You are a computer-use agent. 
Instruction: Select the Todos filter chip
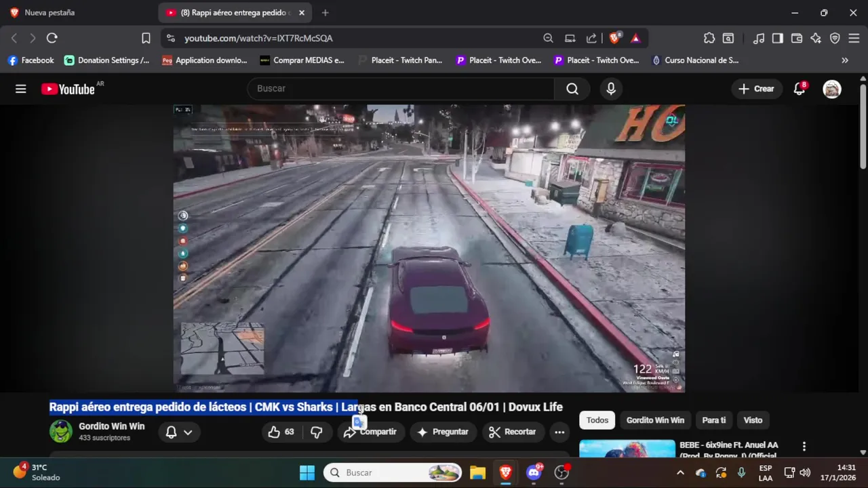[597, 420]
